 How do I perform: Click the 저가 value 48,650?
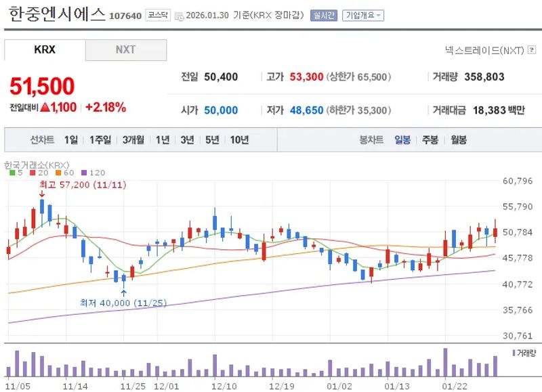(306, 110)
